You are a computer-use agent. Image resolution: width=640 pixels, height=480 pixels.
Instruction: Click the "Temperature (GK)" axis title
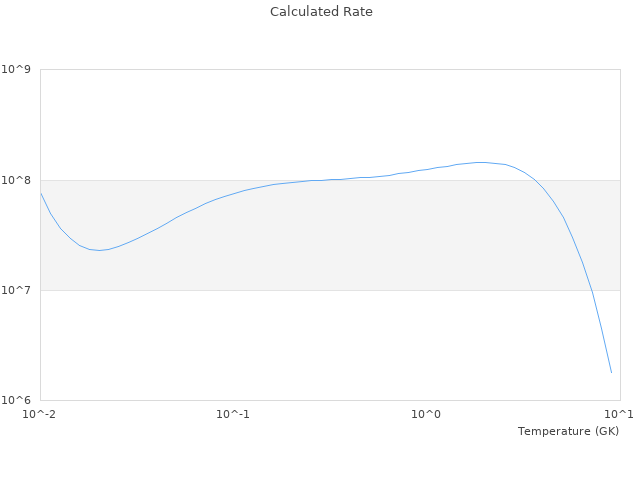568,431
